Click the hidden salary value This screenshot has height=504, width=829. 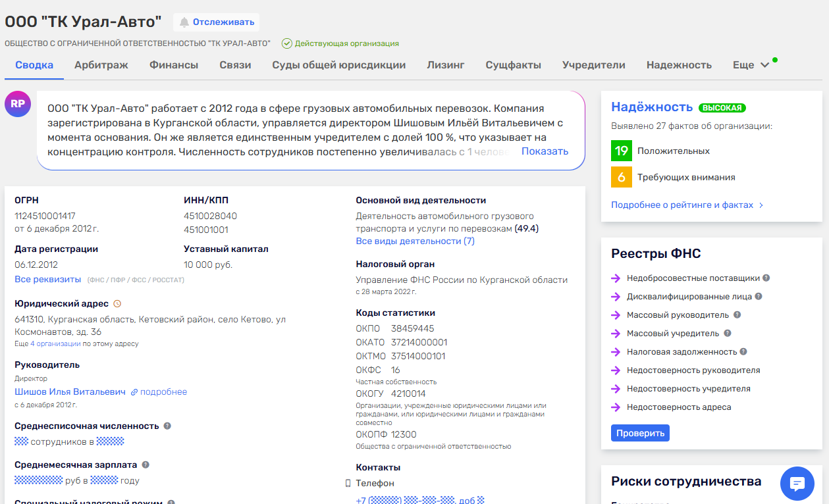[38, 480]
